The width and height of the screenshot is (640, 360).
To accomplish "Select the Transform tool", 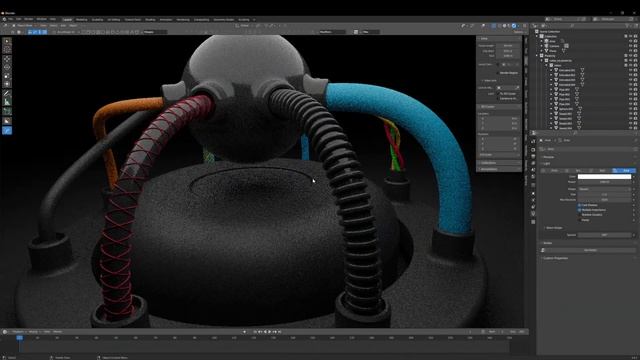I will [7, 84].
